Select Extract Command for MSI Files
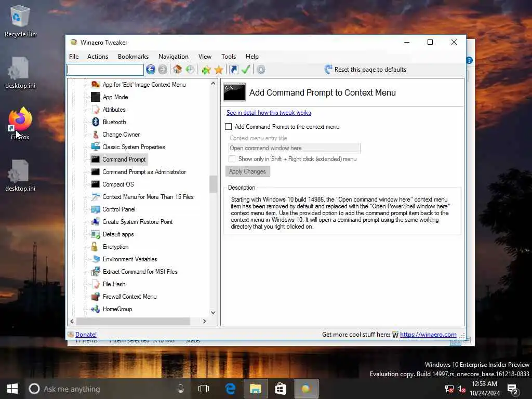 (140, 272)
